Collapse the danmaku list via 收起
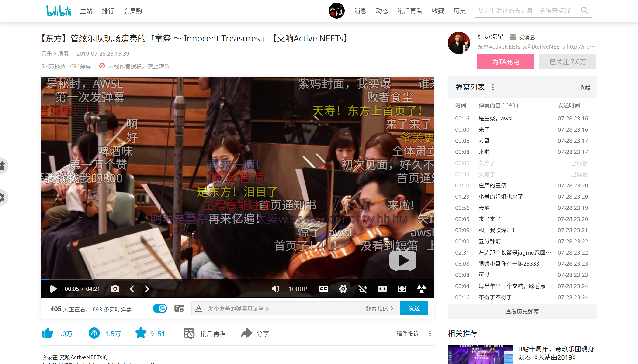Image resolution: width=638 pixels, height=364 pixels. click(x=584, y=87)
